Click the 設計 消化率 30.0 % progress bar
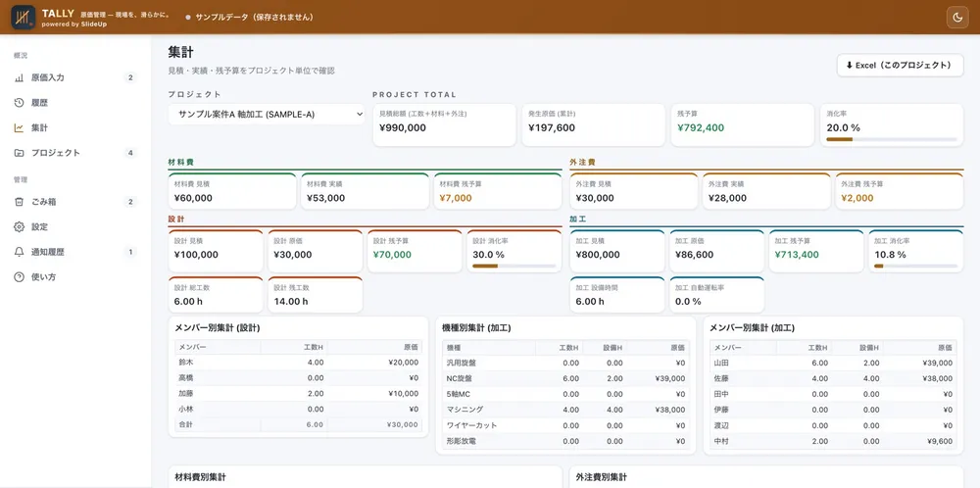980x488 pixels. pyautogui.click(x=514, y=267)
